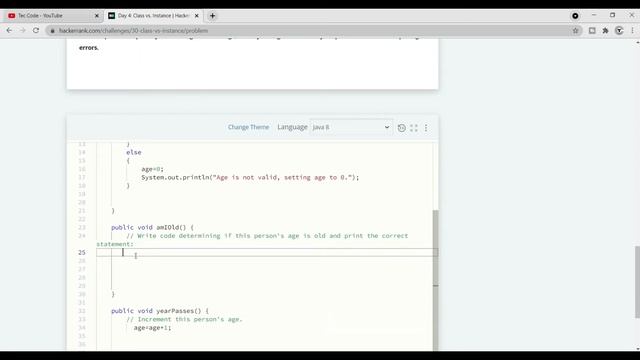Click line number 25 in the gutter

pyautogui.click(x=82, y=253)
